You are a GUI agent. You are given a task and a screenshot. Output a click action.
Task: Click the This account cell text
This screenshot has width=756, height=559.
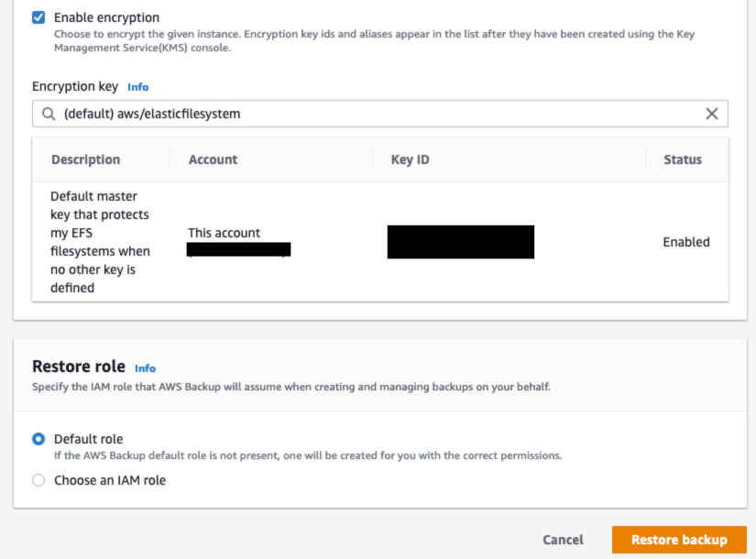point(224,233)
